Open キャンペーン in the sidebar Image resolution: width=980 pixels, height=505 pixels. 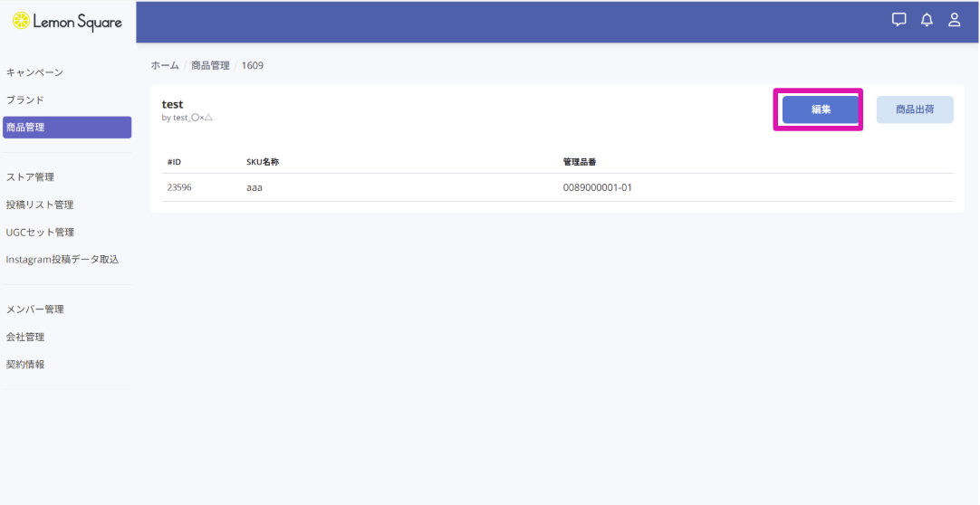34,72
